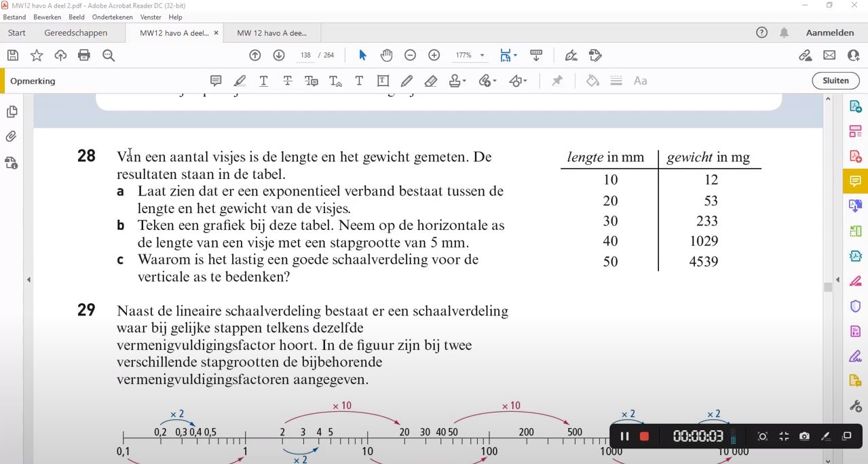
Task: Open page thumbnails panel in left sidebar
Action: pyautogui.click(x=12, y=111)
